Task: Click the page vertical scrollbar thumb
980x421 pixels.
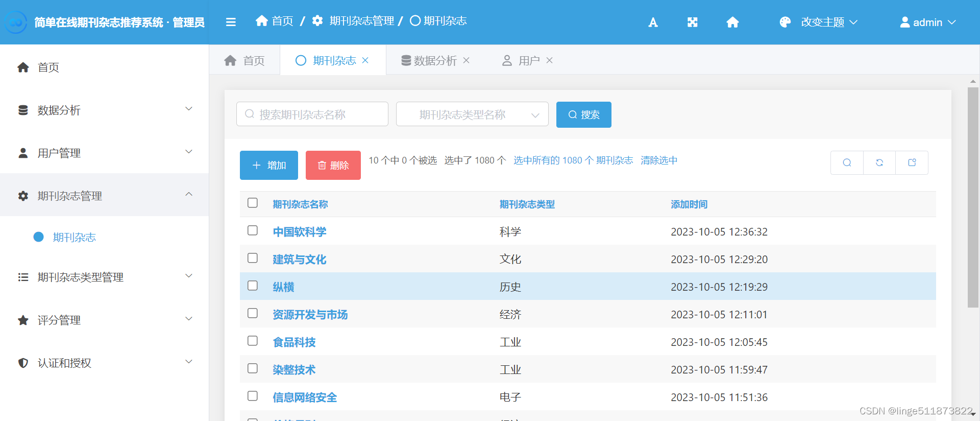Action: [x=973, y=197]
